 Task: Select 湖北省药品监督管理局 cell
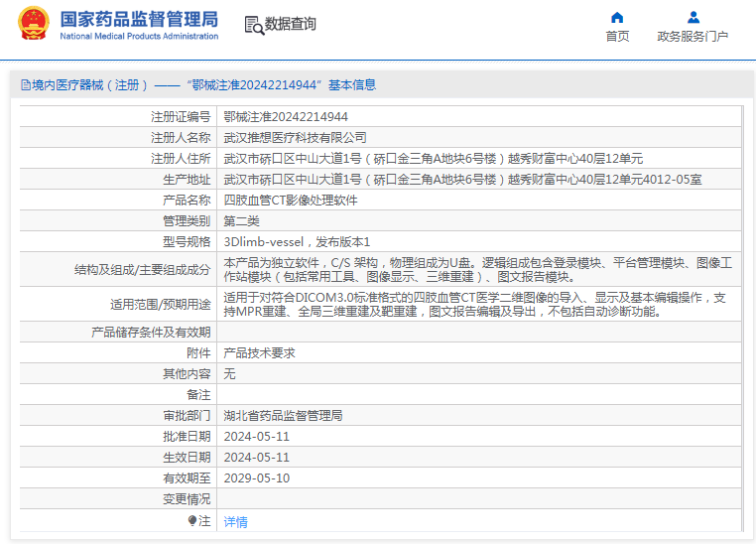point(283,415)
